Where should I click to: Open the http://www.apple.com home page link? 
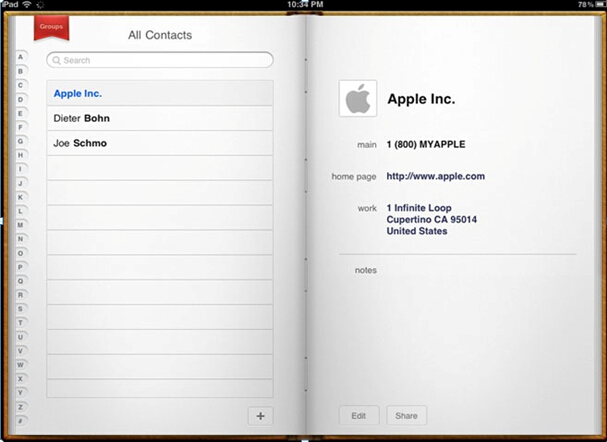436,176
